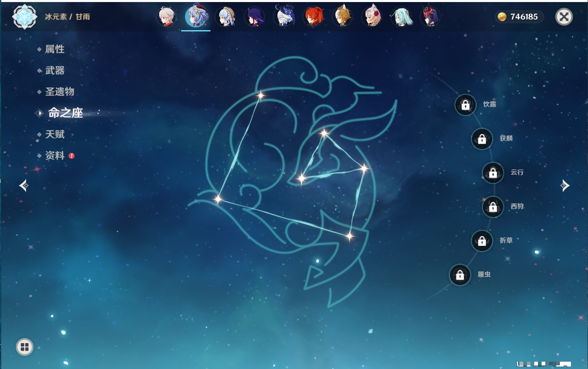
Task: Select the 命之座 constellation tab
Action: 65,113
